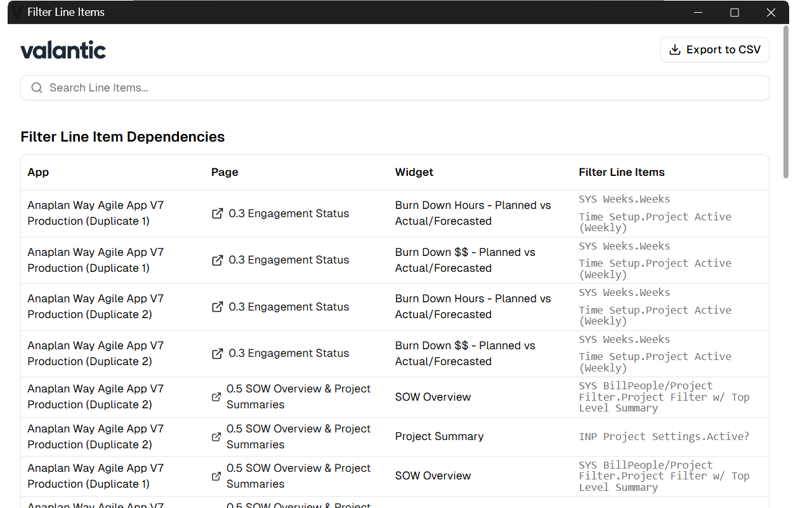Maximize the Filter Line Items window
This screenshot has width=812, height=508.
pyautogui.click(x=735, y=12)
